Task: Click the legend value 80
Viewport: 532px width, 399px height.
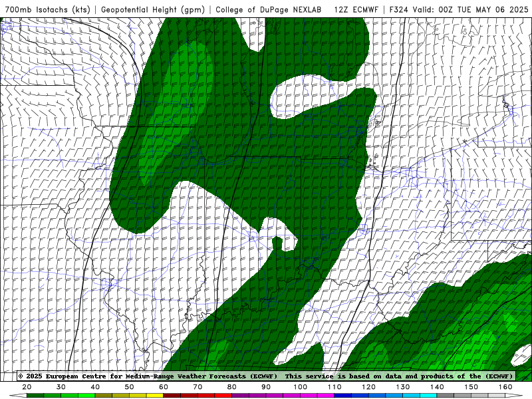Action: [x=231, y=387]
